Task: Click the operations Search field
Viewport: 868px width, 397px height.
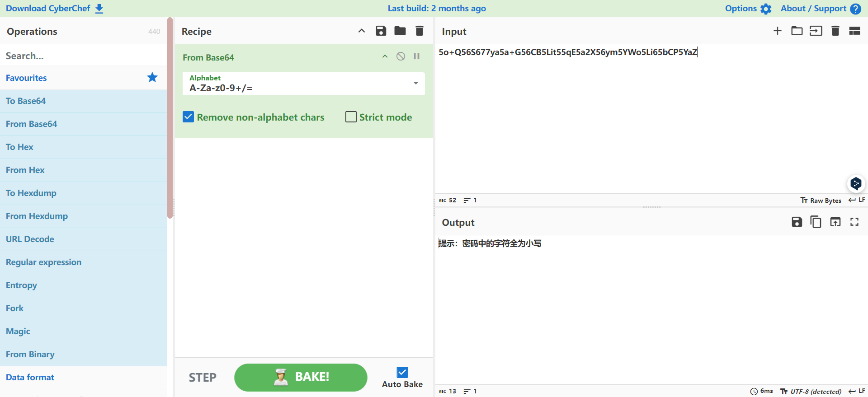Action: (84, 56)
